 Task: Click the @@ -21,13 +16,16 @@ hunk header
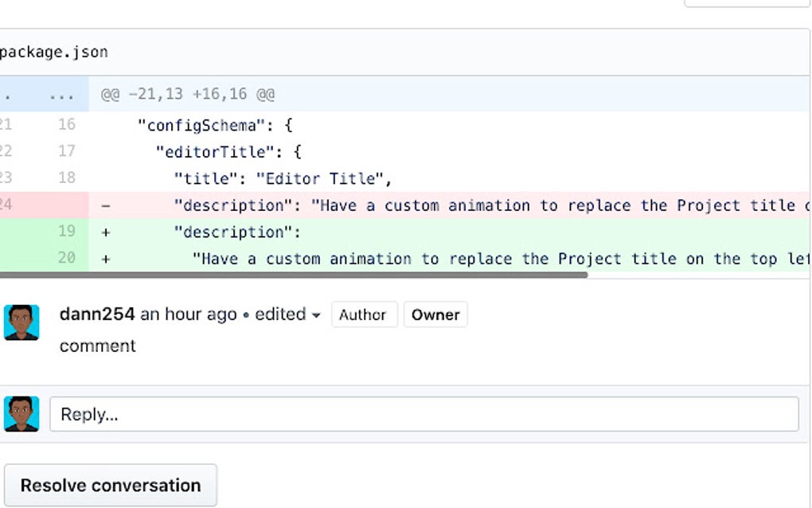[x=188, y=94]
